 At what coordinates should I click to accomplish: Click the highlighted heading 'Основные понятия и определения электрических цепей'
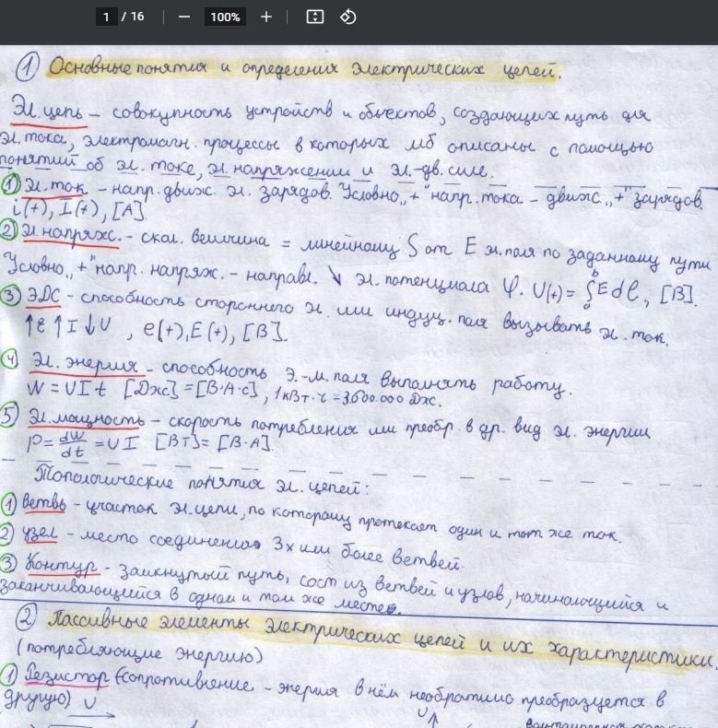pos(304,70)
